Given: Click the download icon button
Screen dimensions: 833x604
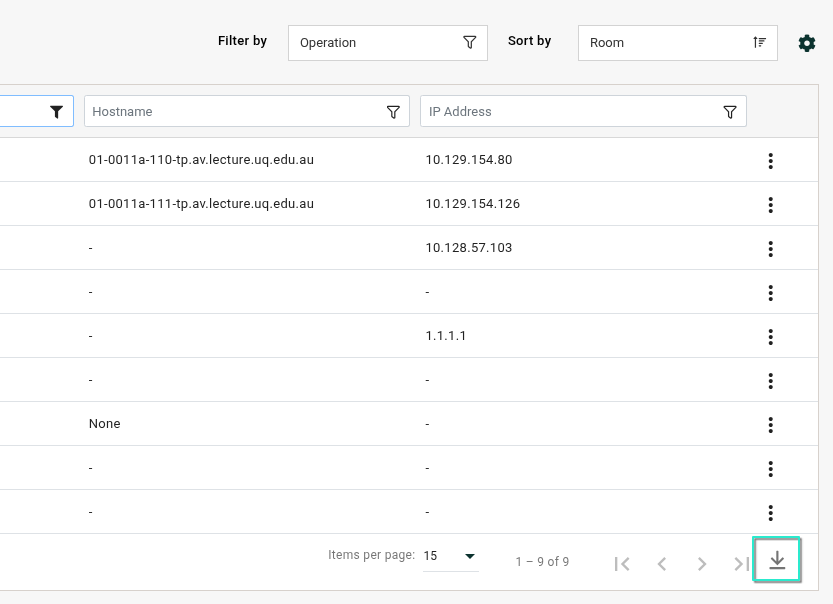Looking at the screenshot, I should [x=777, y=560].
